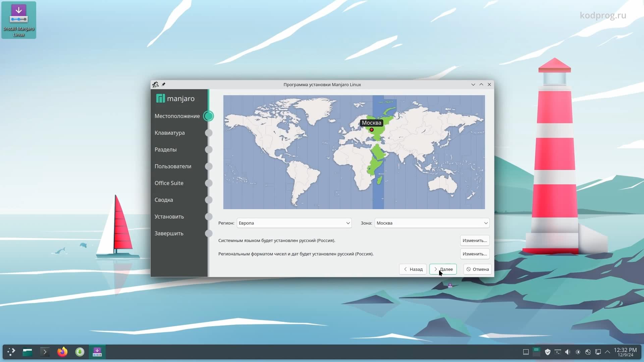Open the Yakuake terminal tray icon
Viewport: 644px width, 362px height.
558,352
